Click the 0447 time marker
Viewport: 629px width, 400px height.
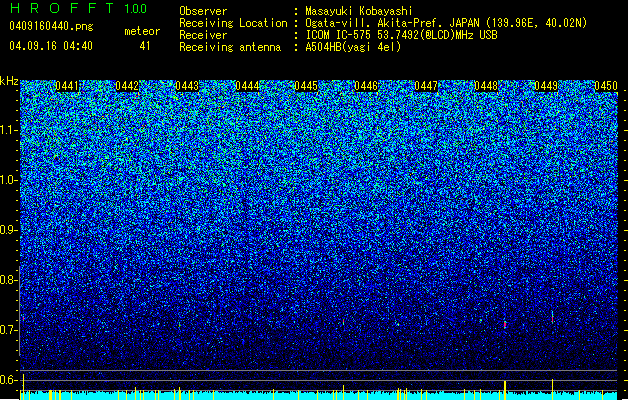coord(426,86)
